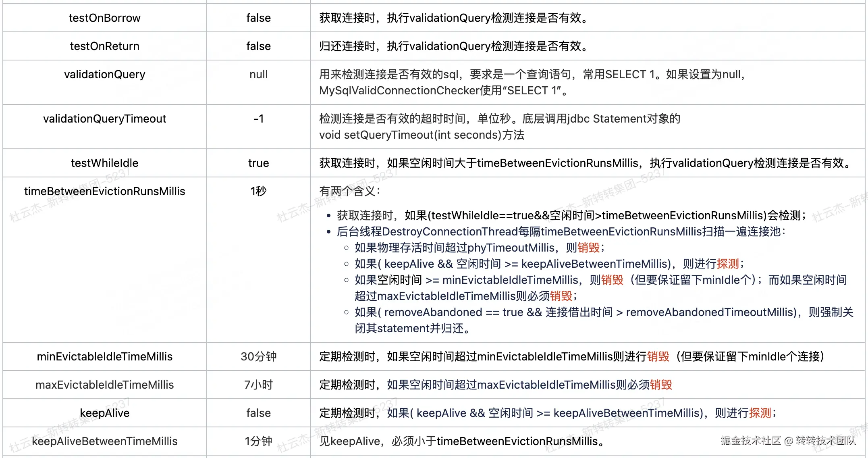
Task: Click the MySqlValidConnectionChecker description line
Action: point(443,91)
